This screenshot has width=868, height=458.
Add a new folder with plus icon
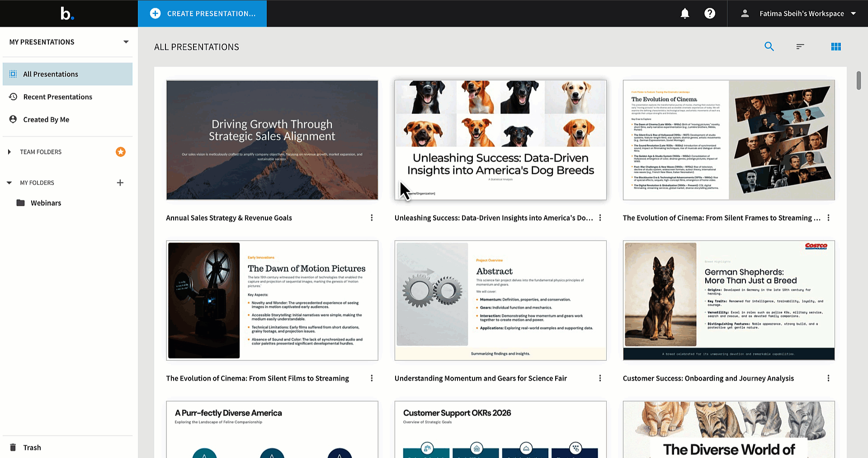pos(120,183)
